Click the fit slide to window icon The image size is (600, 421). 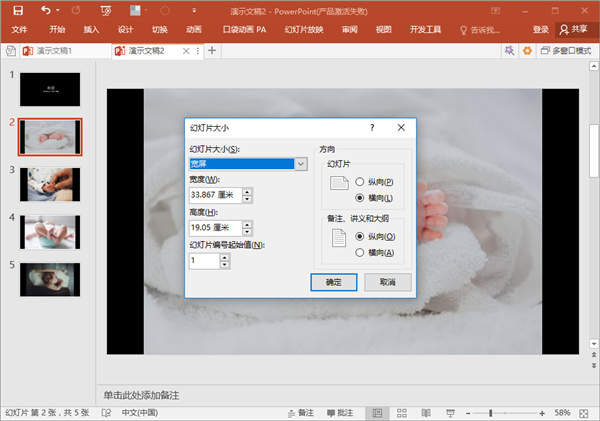pyautogui.click(x=584, y=413)
